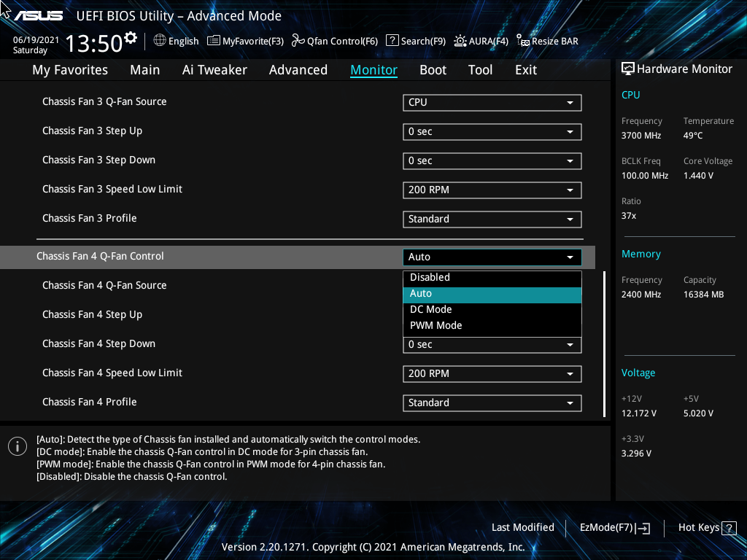Click the clock settings gear icon

131,34
